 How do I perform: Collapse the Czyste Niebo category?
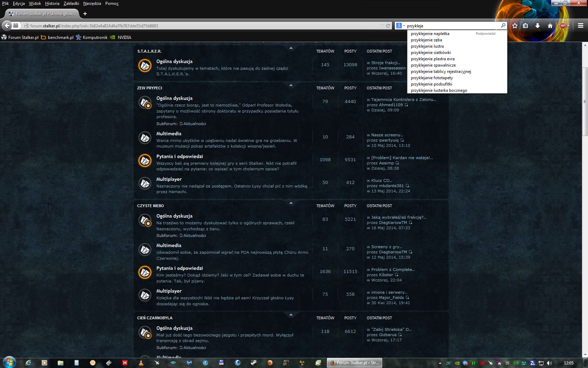[x=291, y=203]
